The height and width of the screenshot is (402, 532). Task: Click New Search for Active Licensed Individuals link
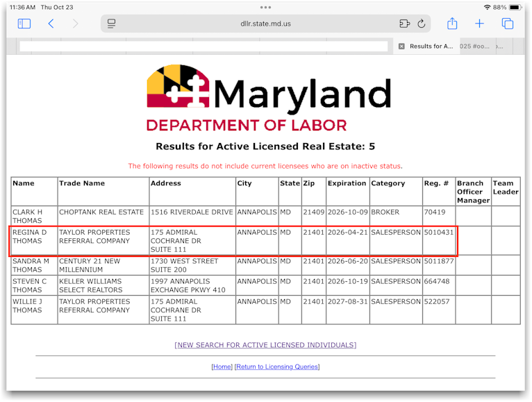coord(265,345)
